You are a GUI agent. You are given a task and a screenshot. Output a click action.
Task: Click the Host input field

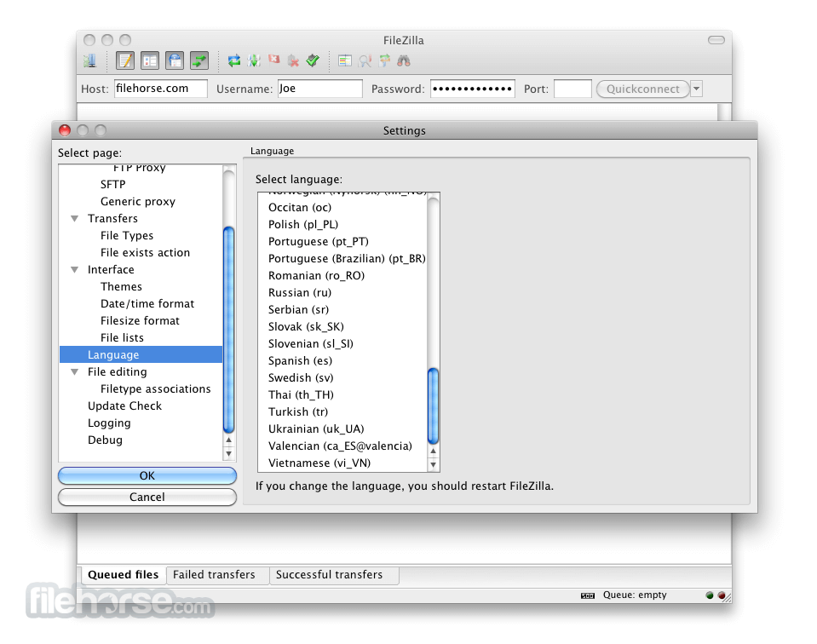(x=161, y=89)
